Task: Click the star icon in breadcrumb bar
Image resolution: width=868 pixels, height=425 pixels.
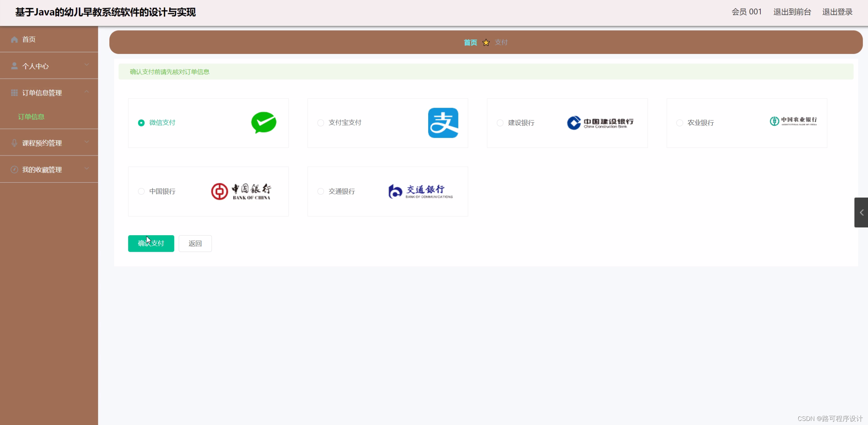Action: (x=486, y=42)
